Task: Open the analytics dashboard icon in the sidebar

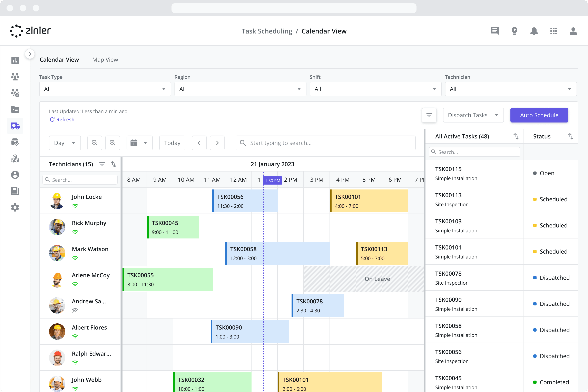Action: [15, 60]
